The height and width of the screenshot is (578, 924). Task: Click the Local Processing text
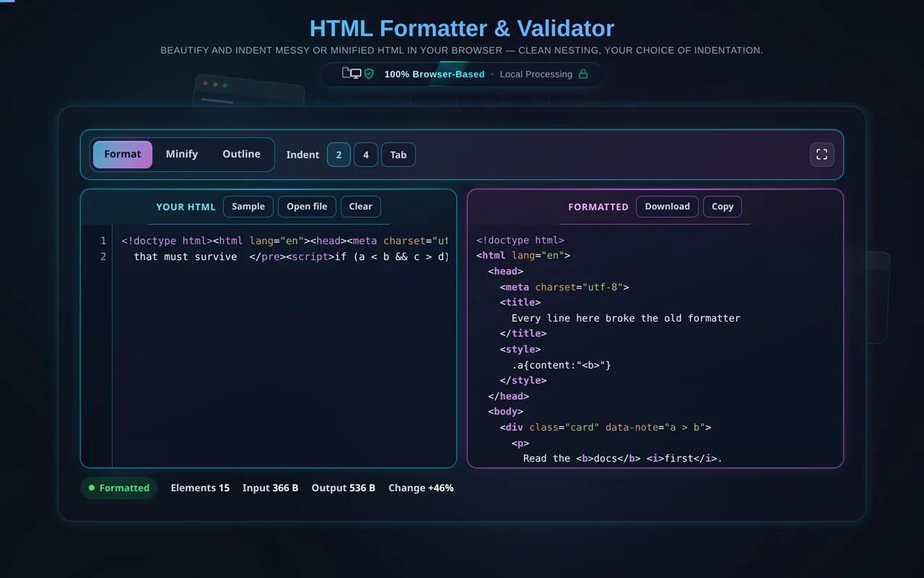536,74
